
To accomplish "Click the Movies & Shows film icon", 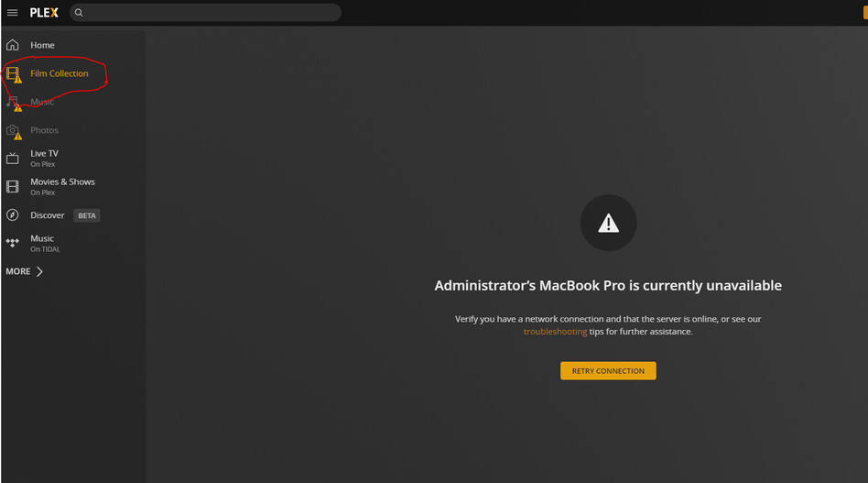I will pos(13,187).
